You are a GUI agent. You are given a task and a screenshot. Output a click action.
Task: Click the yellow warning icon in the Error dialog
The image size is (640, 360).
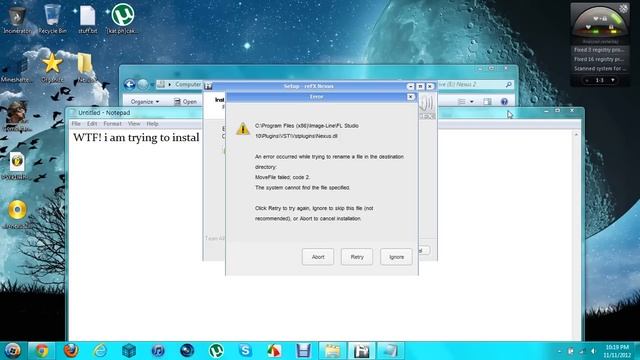(x=242, y=129)
